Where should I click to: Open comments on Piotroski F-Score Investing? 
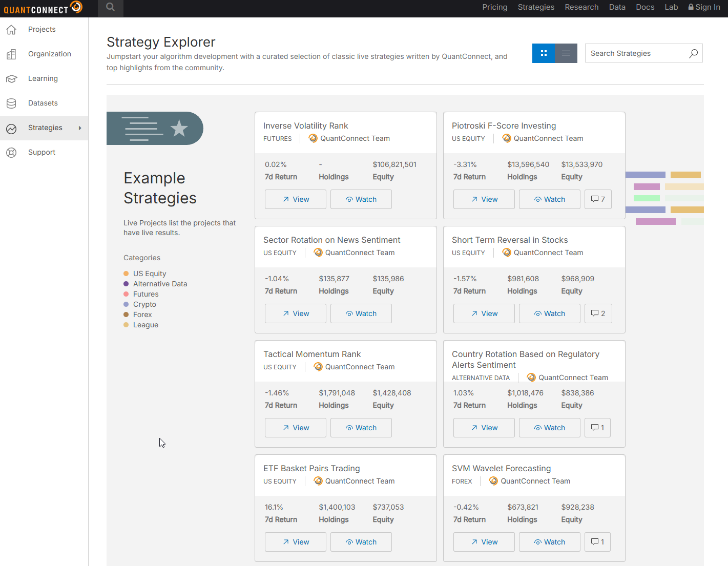[x=597, y=199]
